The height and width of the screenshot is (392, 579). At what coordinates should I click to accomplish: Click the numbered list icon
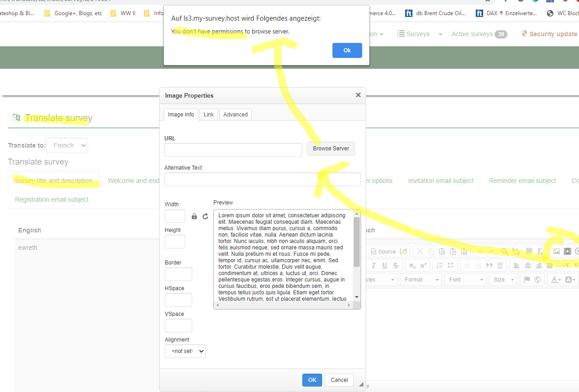pos(440,265)
